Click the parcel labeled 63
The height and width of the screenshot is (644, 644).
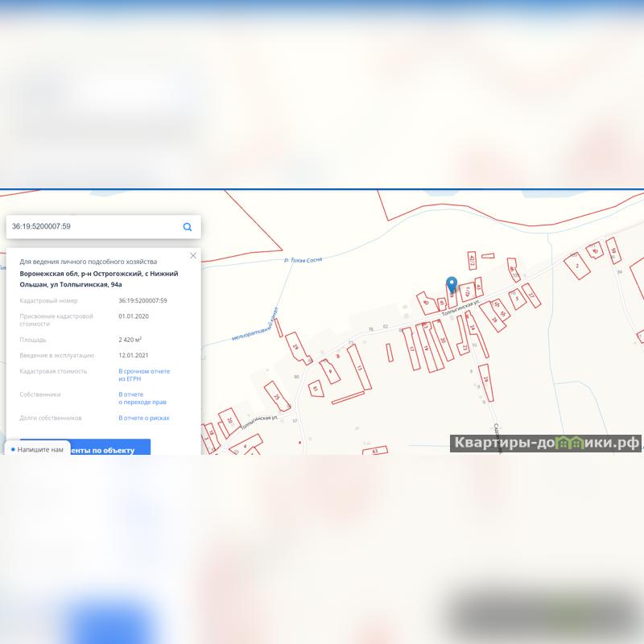pos(375,451)
